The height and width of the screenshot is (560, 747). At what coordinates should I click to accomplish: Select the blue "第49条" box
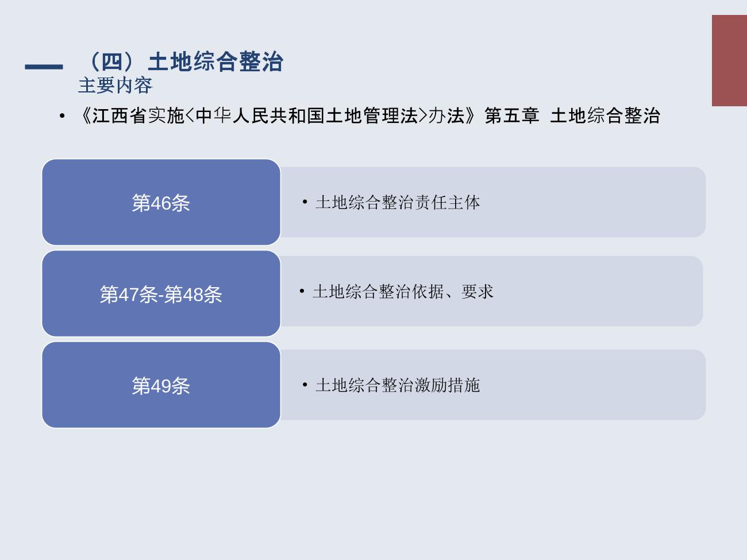161,385
